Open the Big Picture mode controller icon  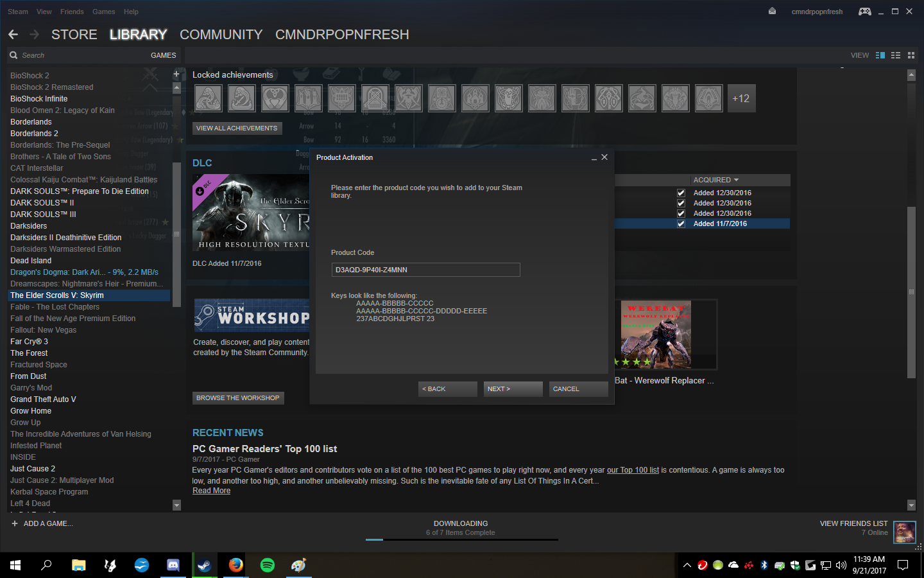(865, 12)
